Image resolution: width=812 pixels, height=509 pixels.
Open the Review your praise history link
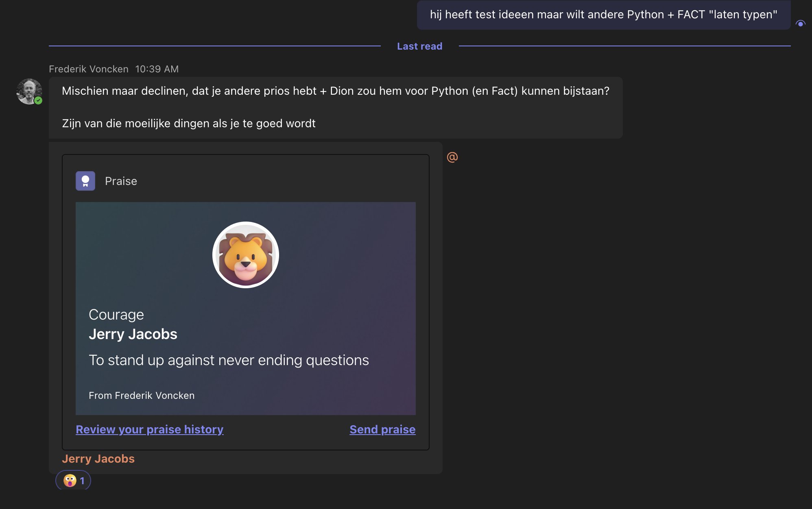pyautogui.click(x=149, y=429)
